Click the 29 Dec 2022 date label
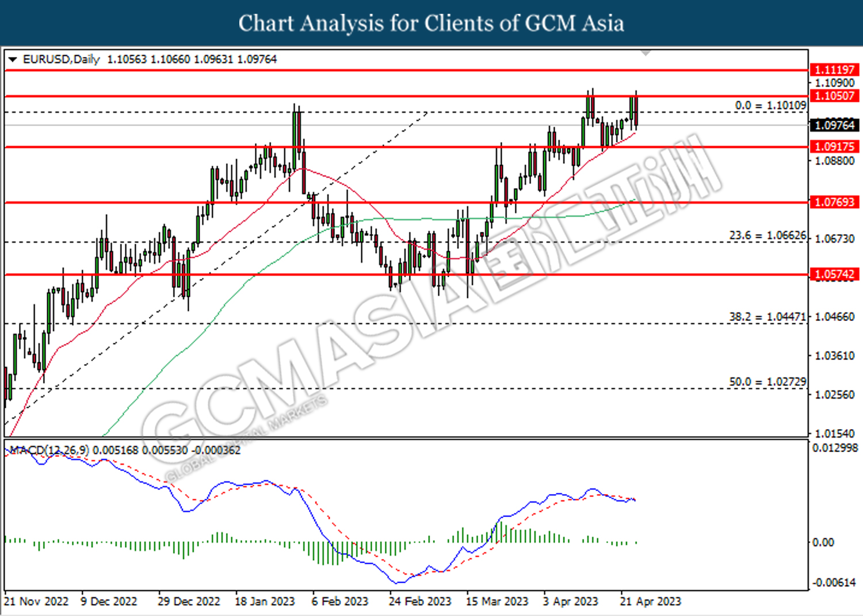863x616 pixels. click(x=189, y=602)
